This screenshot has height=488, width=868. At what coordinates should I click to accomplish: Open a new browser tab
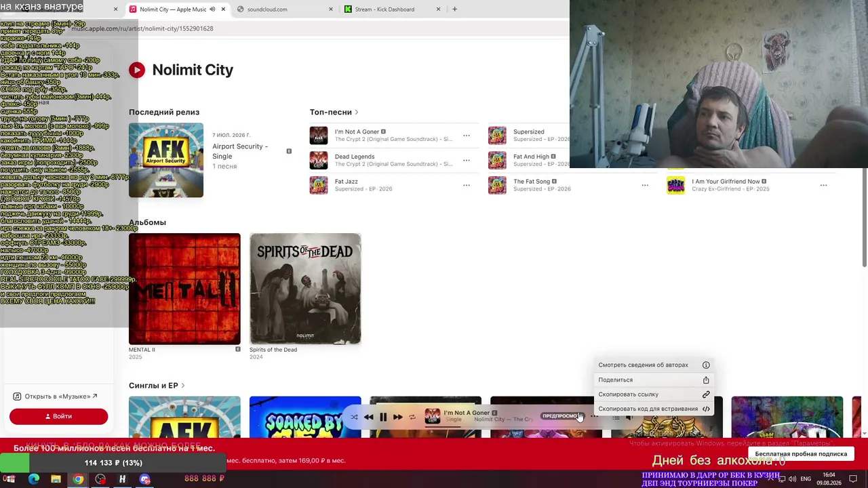454,9
